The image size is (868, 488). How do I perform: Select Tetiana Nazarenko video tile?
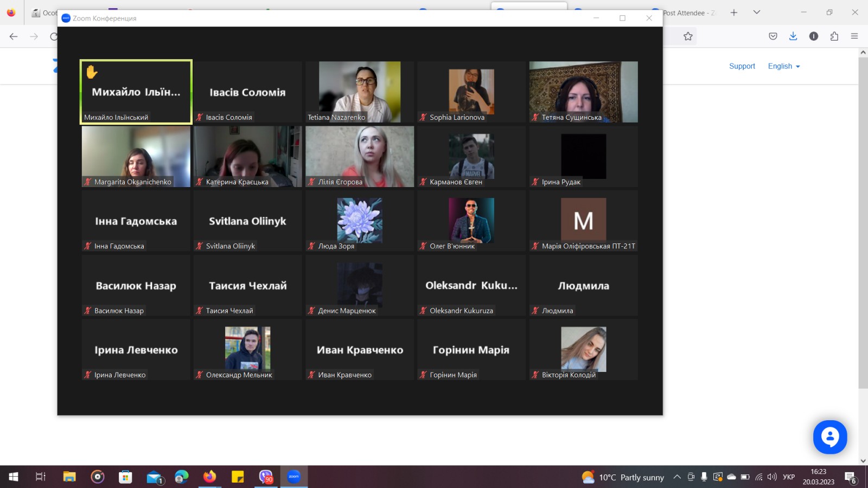point(360,92)
